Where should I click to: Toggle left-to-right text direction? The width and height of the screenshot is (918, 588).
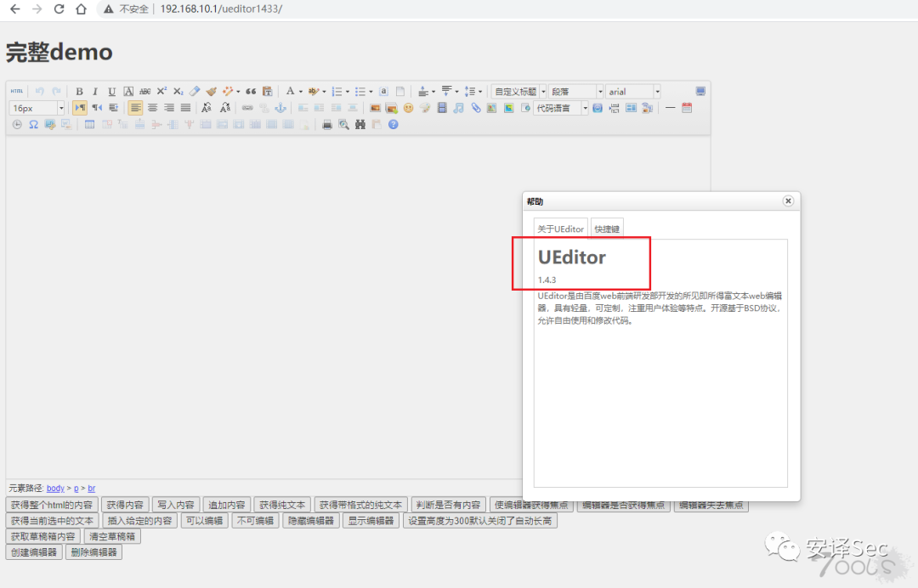pos(80,108)
